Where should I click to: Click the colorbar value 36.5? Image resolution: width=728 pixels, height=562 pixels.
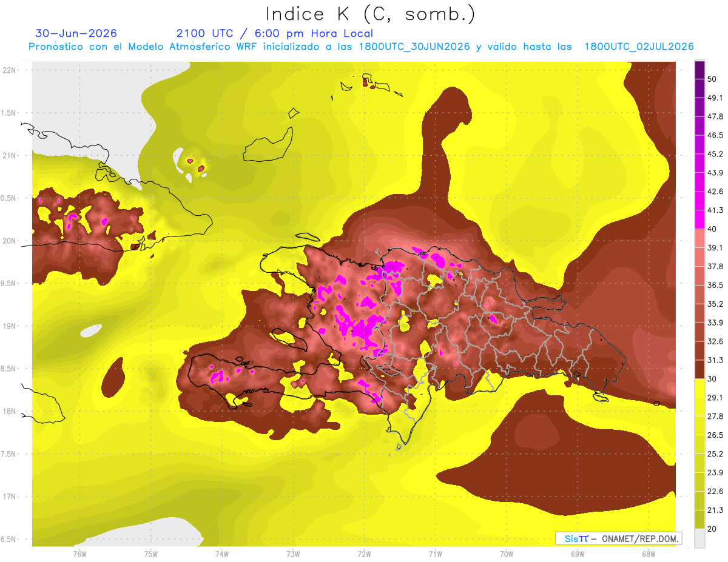tap(715, 285)
